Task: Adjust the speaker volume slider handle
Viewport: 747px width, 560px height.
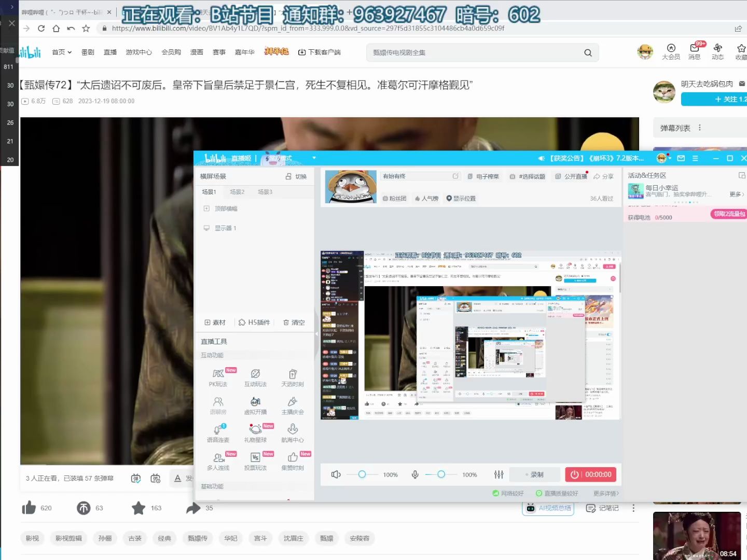Action: coord(362,474)
